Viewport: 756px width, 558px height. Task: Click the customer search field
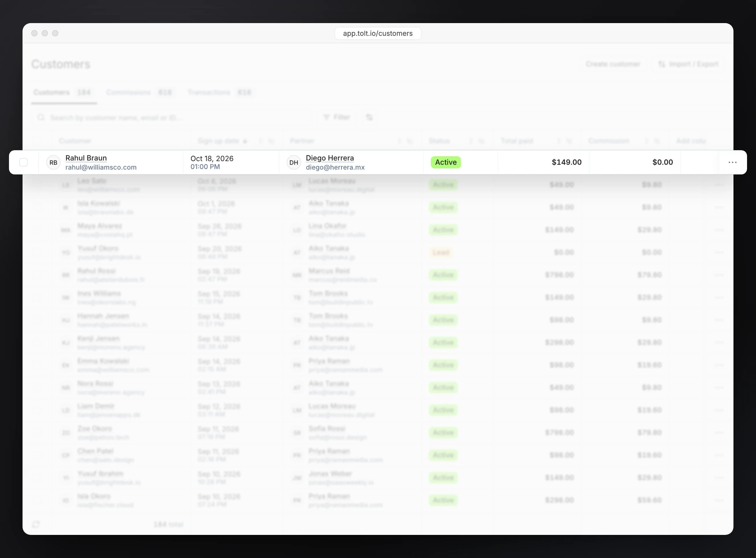coord(171,118)
